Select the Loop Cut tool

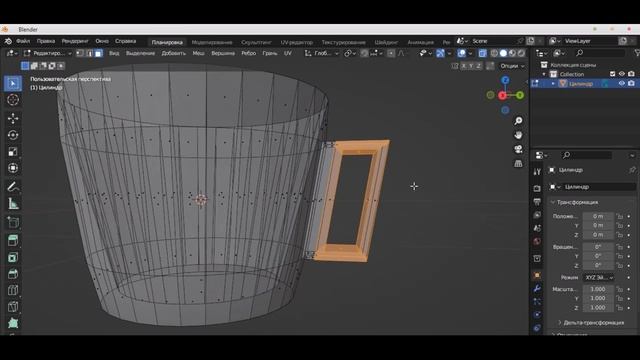13,290
